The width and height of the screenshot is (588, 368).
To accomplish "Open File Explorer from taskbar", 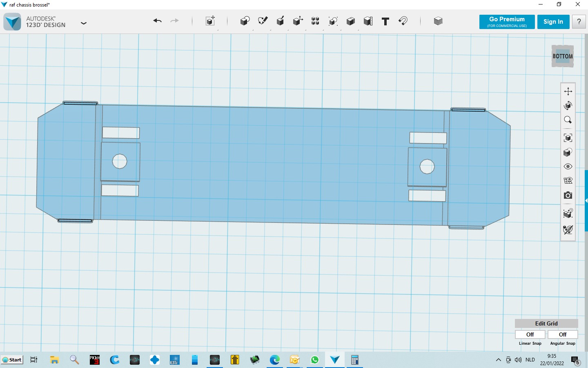I will click(54, 360).
